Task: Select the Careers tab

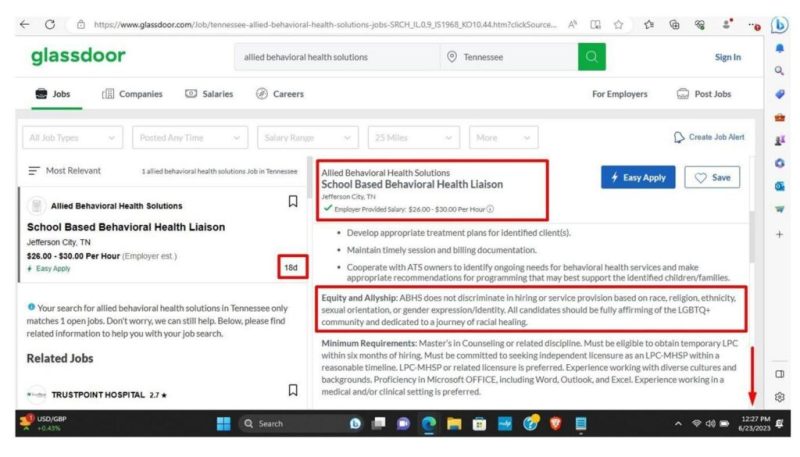Action: [x=280, y=94]
